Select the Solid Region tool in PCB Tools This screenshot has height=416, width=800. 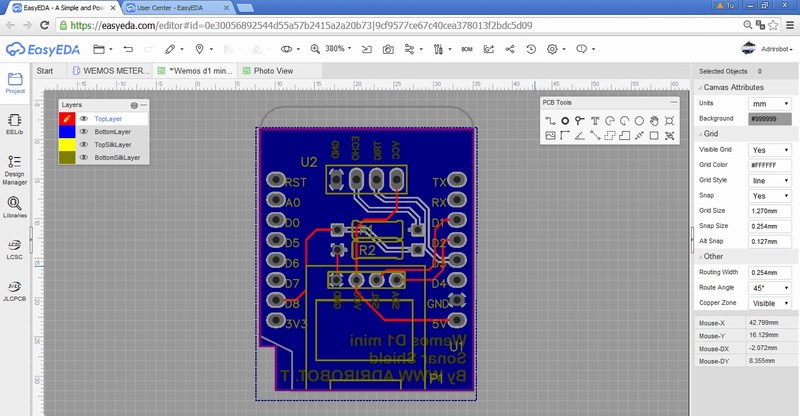coord(624,135)
